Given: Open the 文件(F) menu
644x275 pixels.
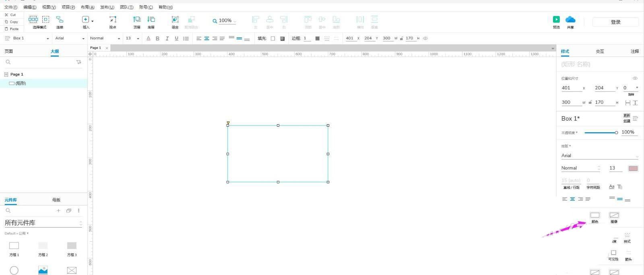Looking at the screenshot, I should point(10,7).
